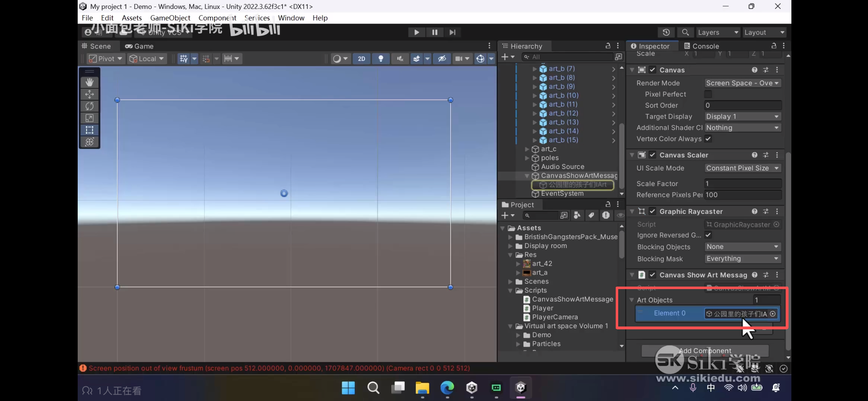Switch to the Game tab
This screenshot has height=401, width=868.
(139, 46)
